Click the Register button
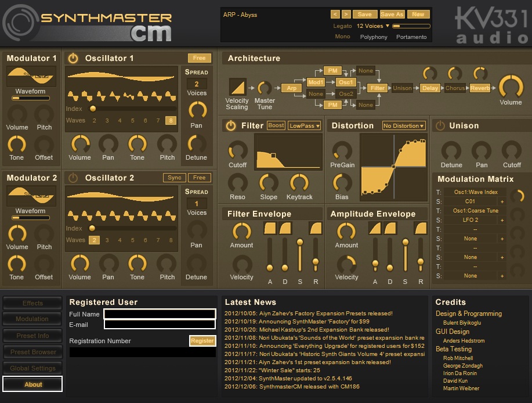 202,340
